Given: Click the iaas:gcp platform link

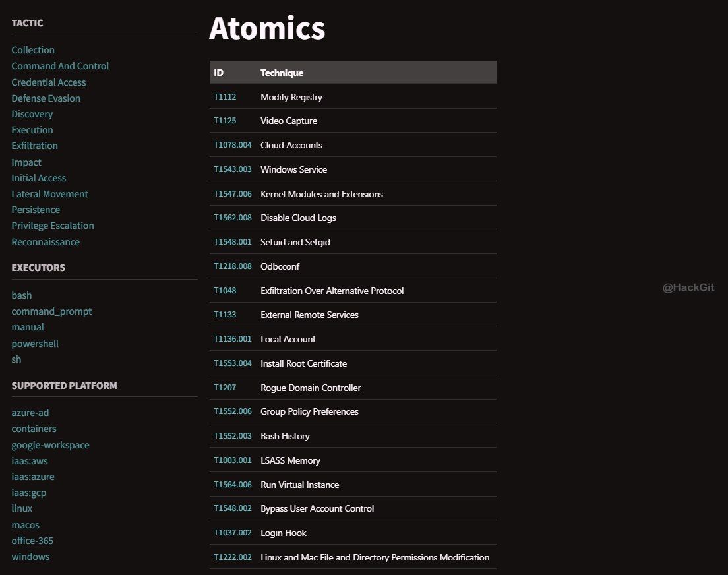Looking at the screenshot, I should pos(29,493).
